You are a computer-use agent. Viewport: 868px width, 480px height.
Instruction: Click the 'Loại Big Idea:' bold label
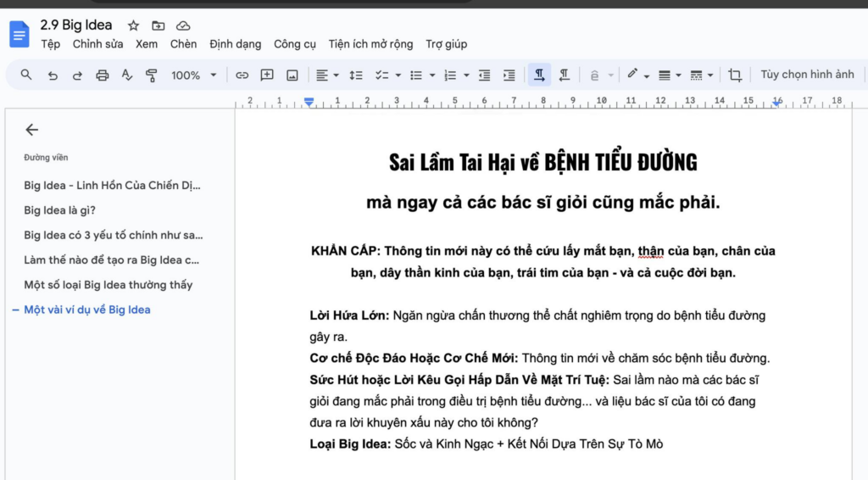[350, 444]
